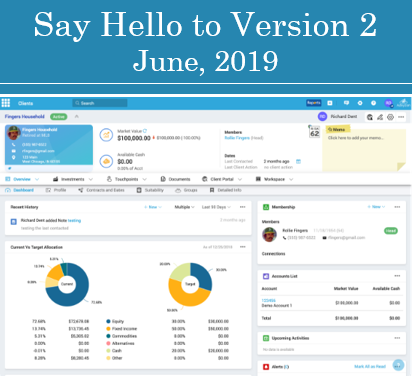Collapse the Fingers Household header chevron
413x376 pixels.
pos(77,116)
